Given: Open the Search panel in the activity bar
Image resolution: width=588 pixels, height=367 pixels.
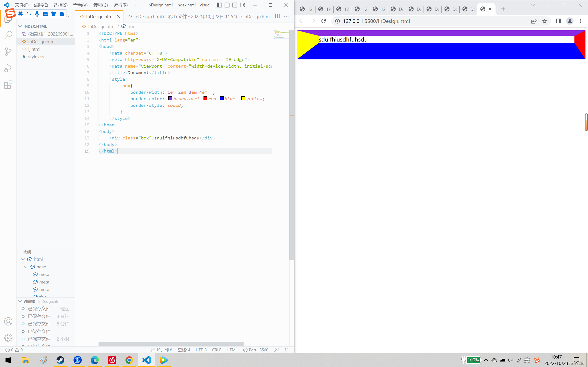Looking at the screenshot, I should click(x=8, y=35).
